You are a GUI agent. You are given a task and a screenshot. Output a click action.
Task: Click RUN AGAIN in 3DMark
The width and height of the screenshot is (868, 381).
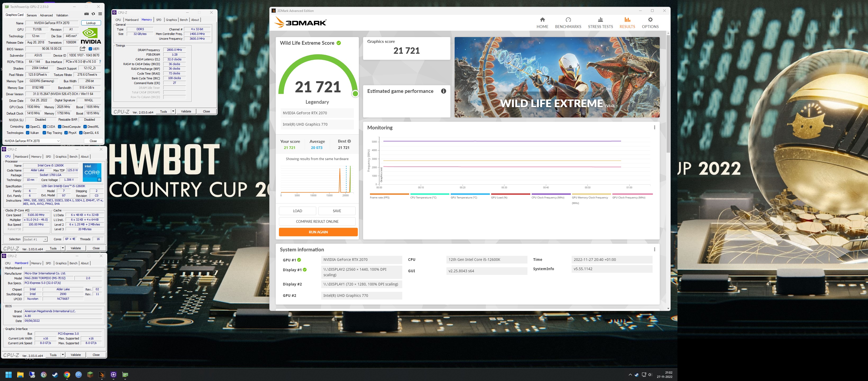318,232
